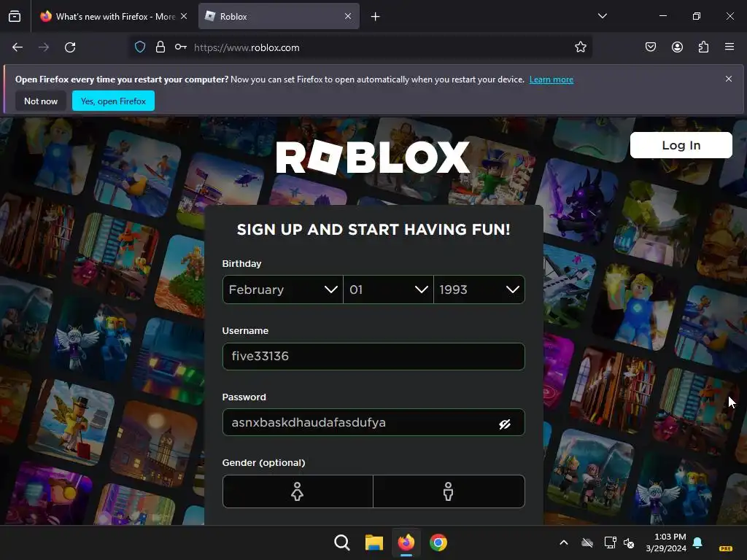Open the Extensions puzzle icon
This screenshot has height=560, width=747.
[703, 47]
